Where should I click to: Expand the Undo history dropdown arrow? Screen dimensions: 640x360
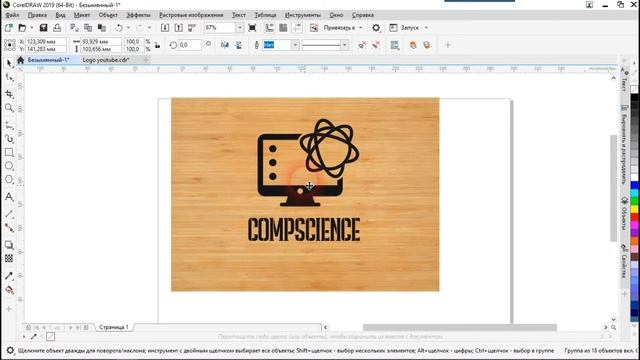[x=128, y=28]
